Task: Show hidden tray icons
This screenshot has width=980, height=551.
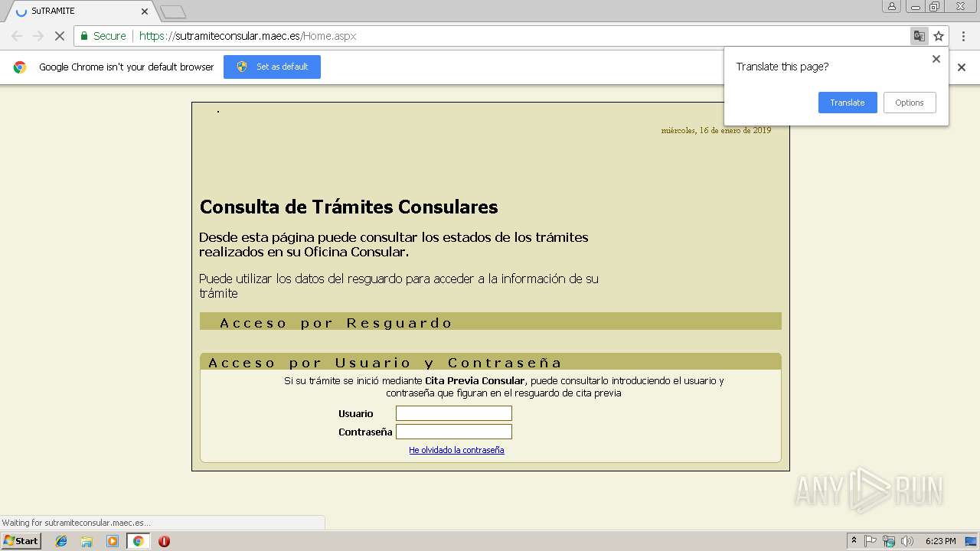Action: pos(854,541)
